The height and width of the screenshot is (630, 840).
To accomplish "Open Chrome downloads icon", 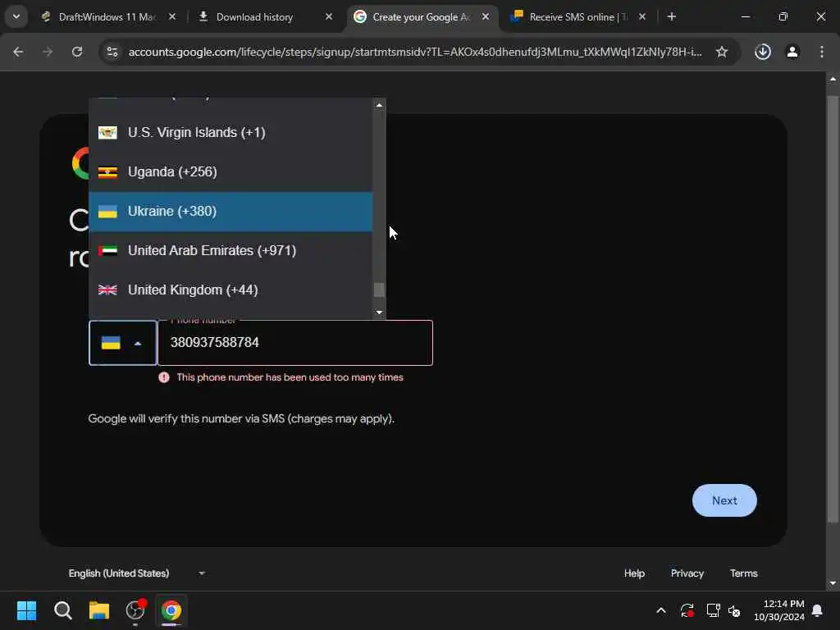I will coord(763,52).
